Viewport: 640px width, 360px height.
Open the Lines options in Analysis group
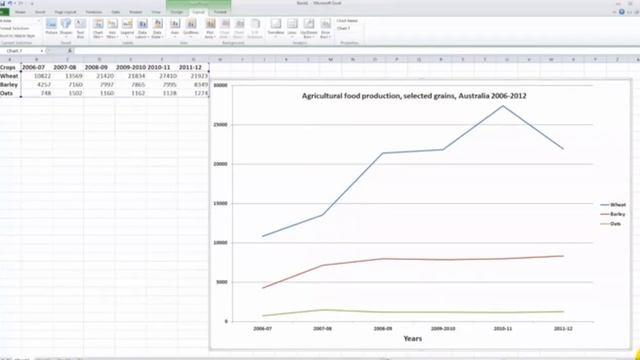coord(292,28)
